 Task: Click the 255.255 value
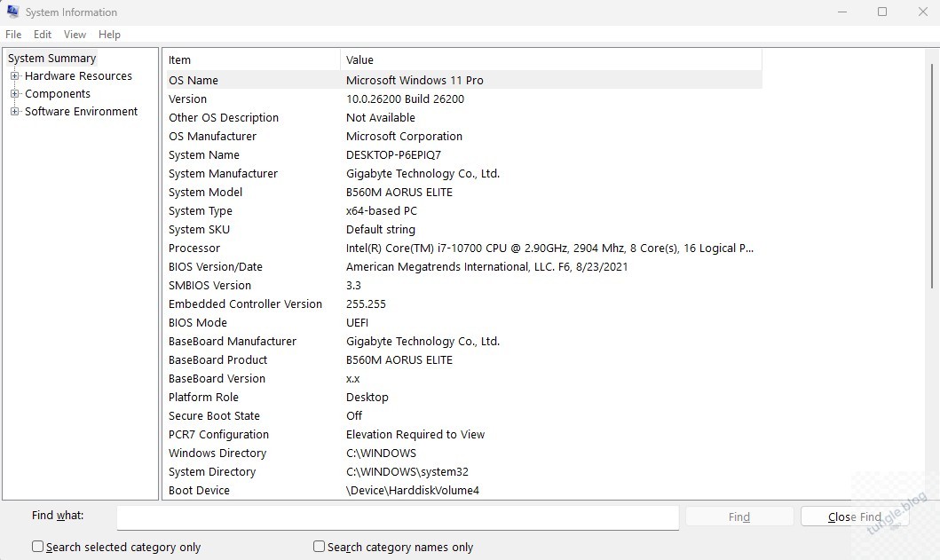pyautogui.click(x=366, y=304)
